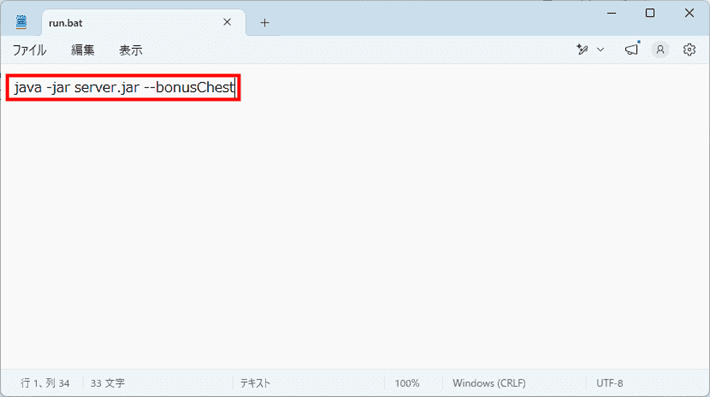The height and width of the screenshot is (397, 710).
Task: Open settings gear icon
Action: tap(689, 49)
